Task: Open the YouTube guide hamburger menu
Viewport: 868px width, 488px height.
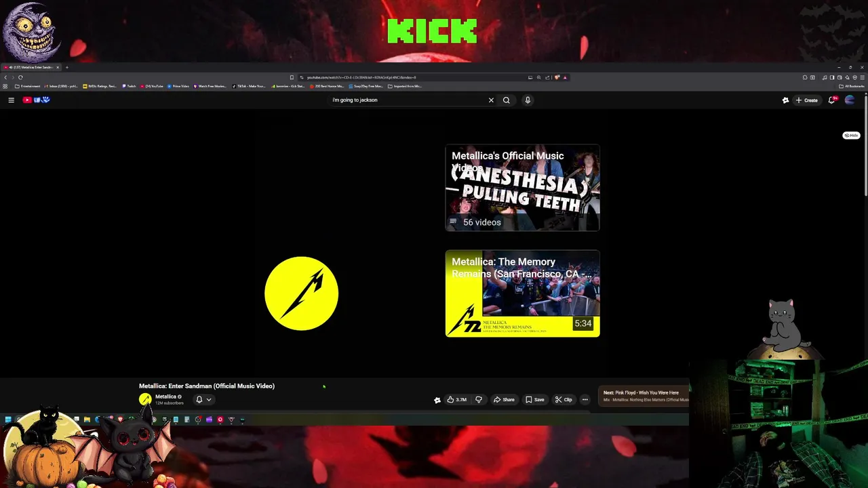Action: click(x=11, y=100)
